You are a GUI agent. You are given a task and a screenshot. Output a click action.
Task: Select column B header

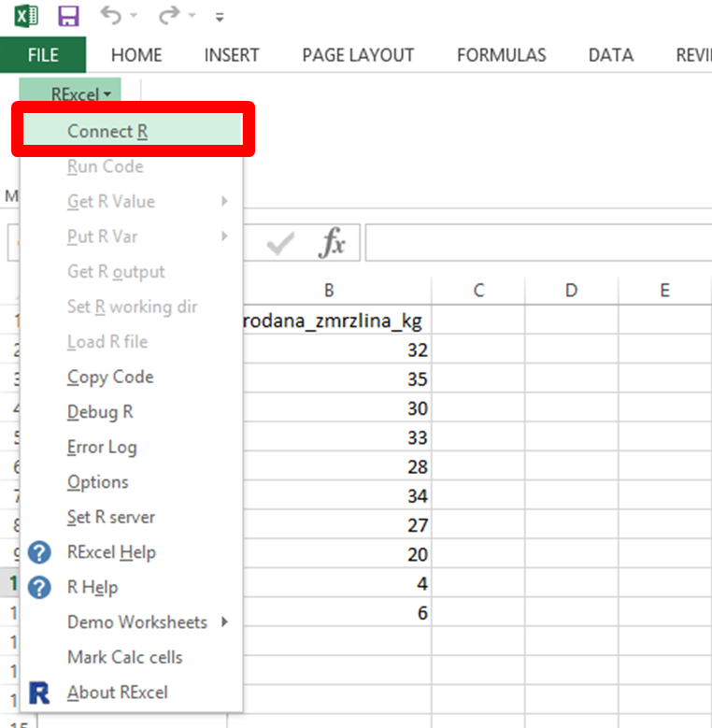(x=329, y=291)
